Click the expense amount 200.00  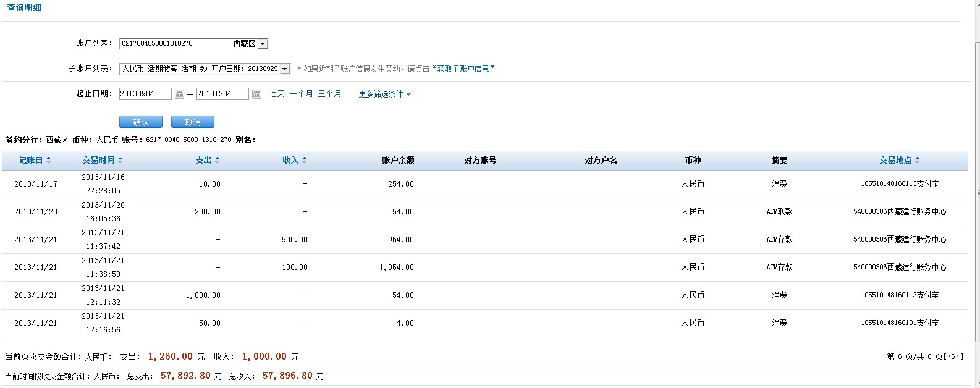coord(208,212)
